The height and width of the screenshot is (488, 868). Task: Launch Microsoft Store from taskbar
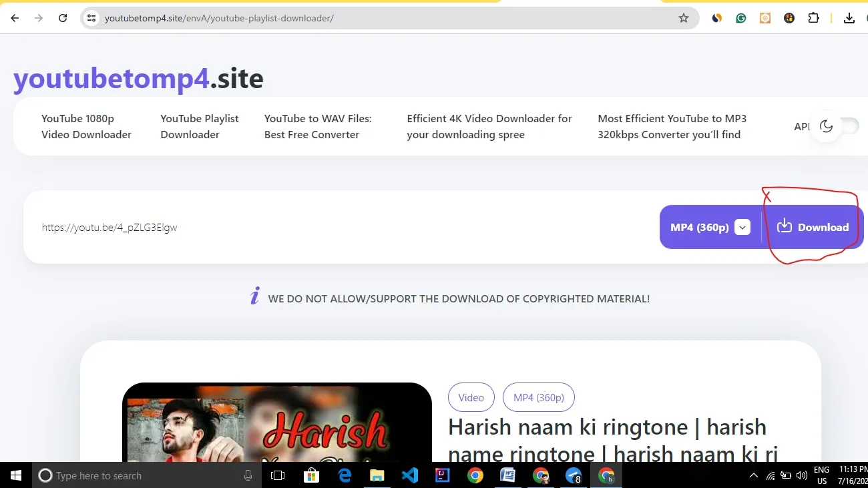(311, 475)
